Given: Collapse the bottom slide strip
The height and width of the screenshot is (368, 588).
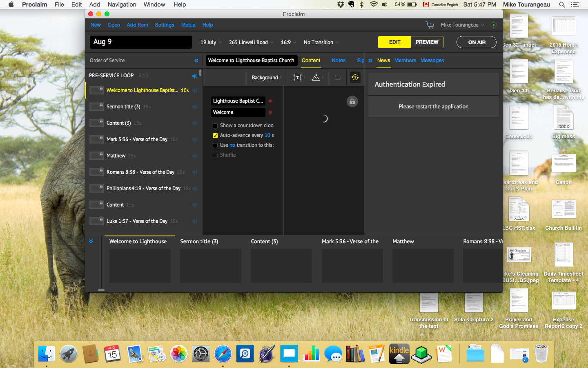Looking at the screenshot, I should point(91,241).
